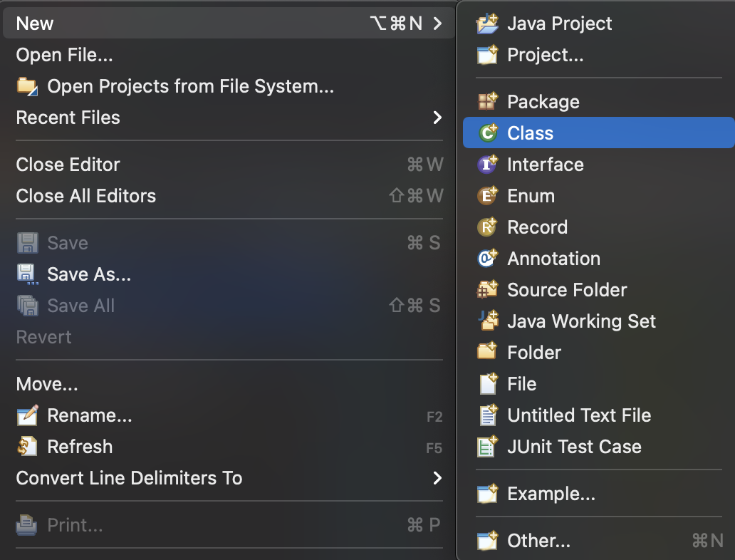The height and width of the screenshot is (560, 735).
Task: Expand Convert Line Delimiters To arrow
Action: pyautogui.click(x=437, y=478)
